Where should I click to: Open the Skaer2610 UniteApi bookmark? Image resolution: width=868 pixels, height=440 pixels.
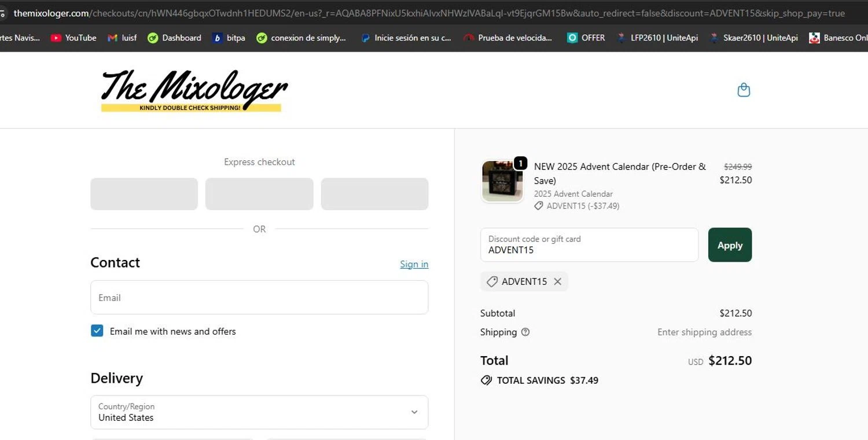click(x=753, y=38)
